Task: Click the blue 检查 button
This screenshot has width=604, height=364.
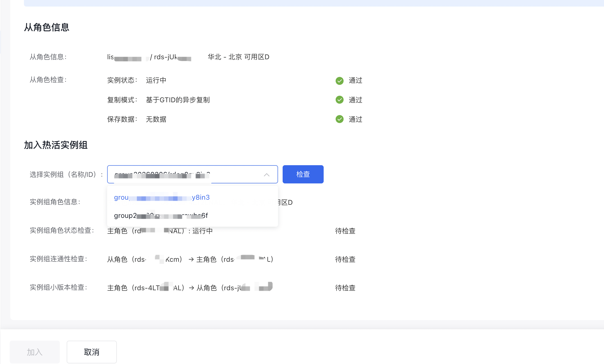Action: [303, 174]
